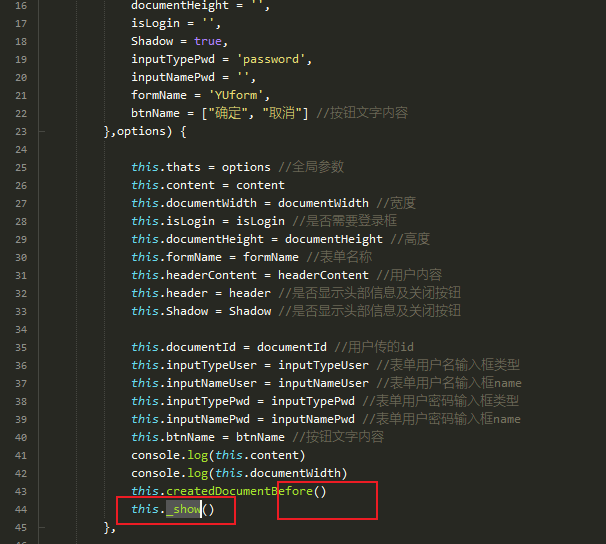Collapse code fold marker on line 23

coord(42,132)
